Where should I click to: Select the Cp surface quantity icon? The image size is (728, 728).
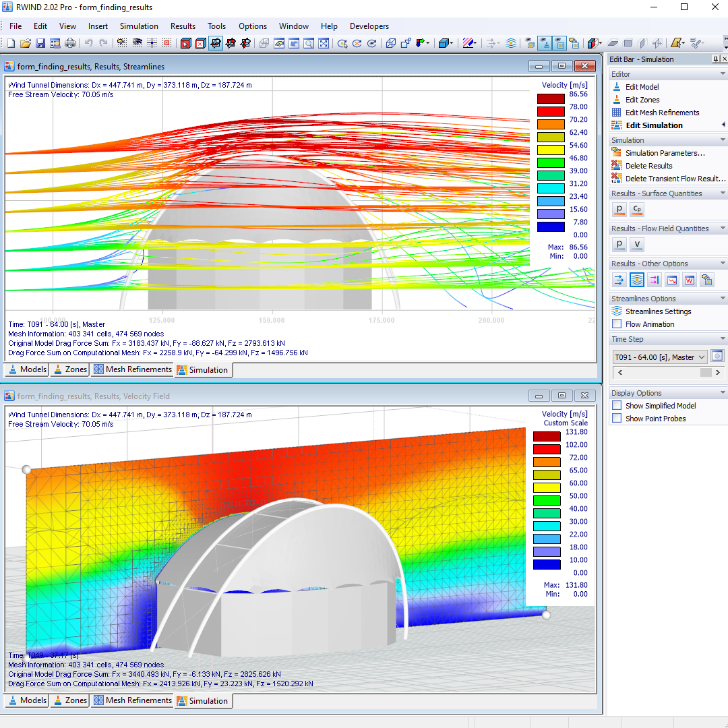pos(637,209)
